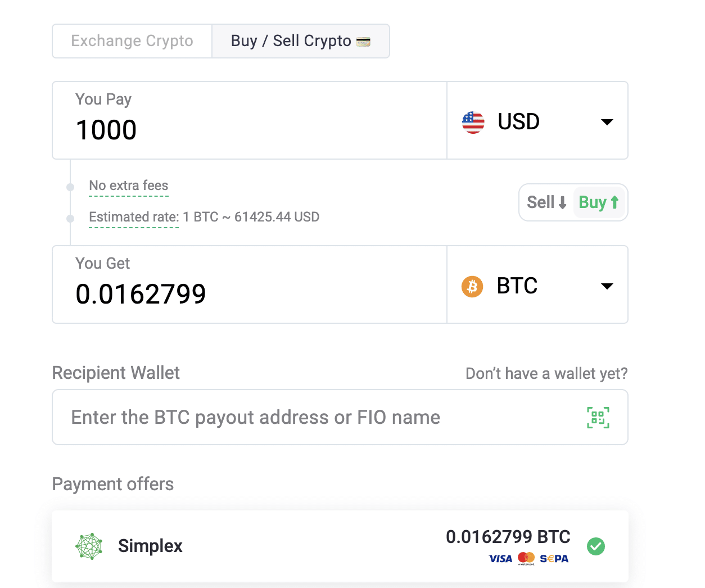
Task: Switch to the Buy / Sell Crypto tab
Action: [301, 41]
